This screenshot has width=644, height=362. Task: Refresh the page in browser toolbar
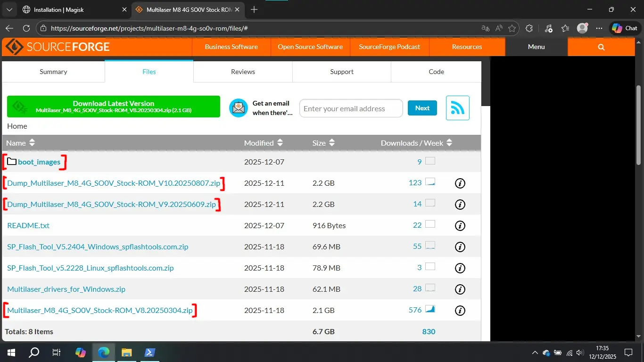pyautogui.click(x=26, y=28)
